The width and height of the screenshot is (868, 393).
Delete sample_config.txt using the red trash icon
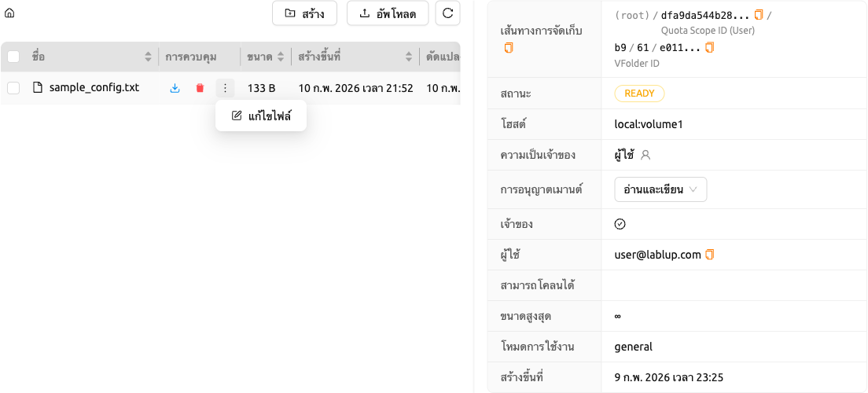pyautogui.click(x=200, y=88)
